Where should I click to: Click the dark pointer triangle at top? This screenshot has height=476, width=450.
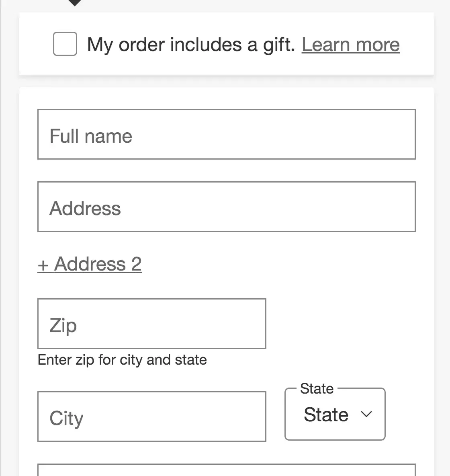pyautogui.click(x=75, y=2)
